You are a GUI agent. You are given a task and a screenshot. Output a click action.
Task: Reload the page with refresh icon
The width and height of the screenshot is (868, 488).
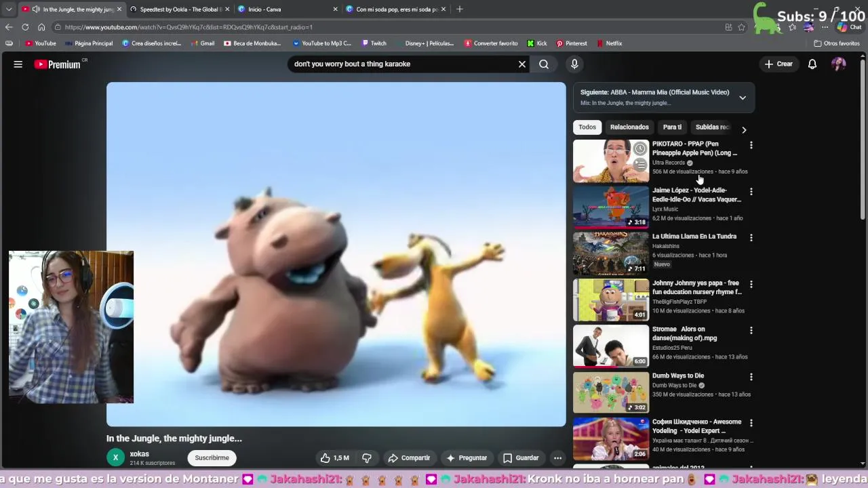click(25, 27)
